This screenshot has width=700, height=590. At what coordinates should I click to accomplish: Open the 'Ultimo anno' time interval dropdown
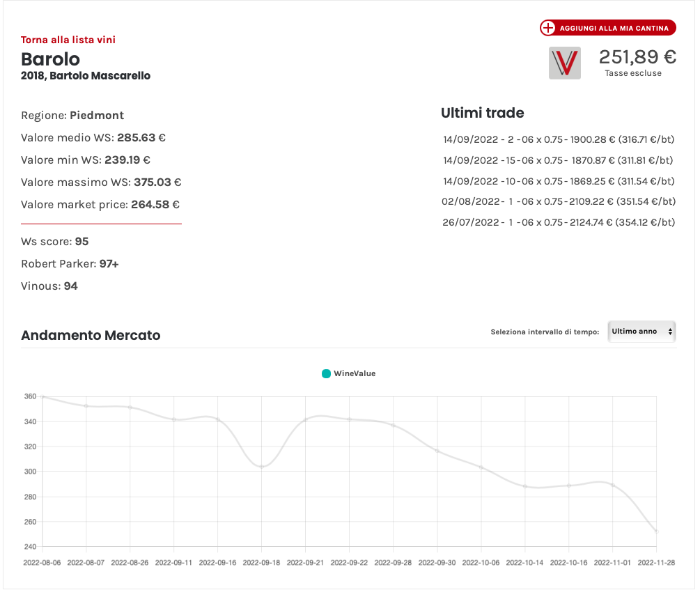coord(641,332)
